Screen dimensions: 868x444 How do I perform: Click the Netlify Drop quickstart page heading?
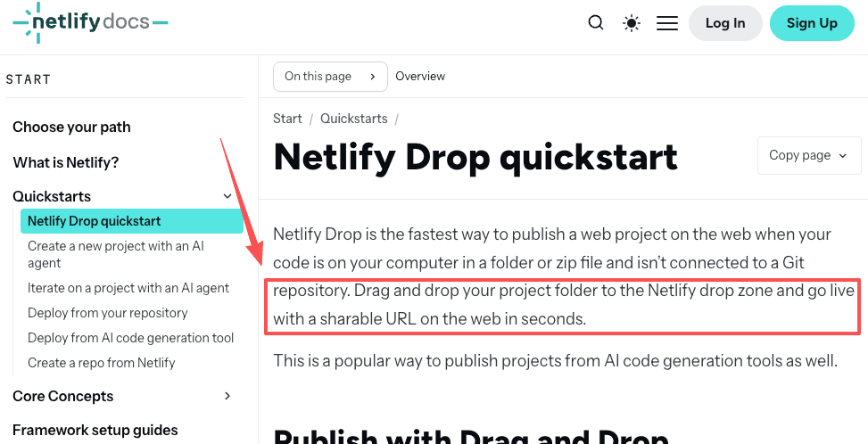(x=475, y=157)
